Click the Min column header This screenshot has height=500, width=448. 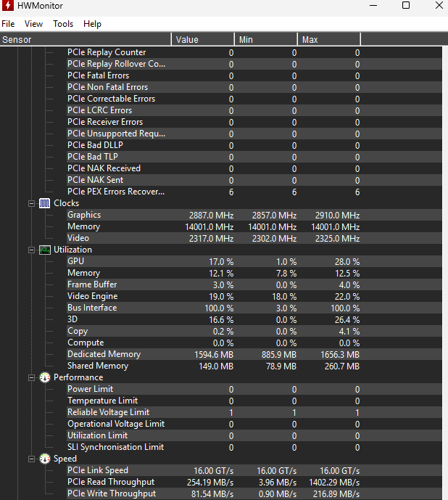pos(266,39)
